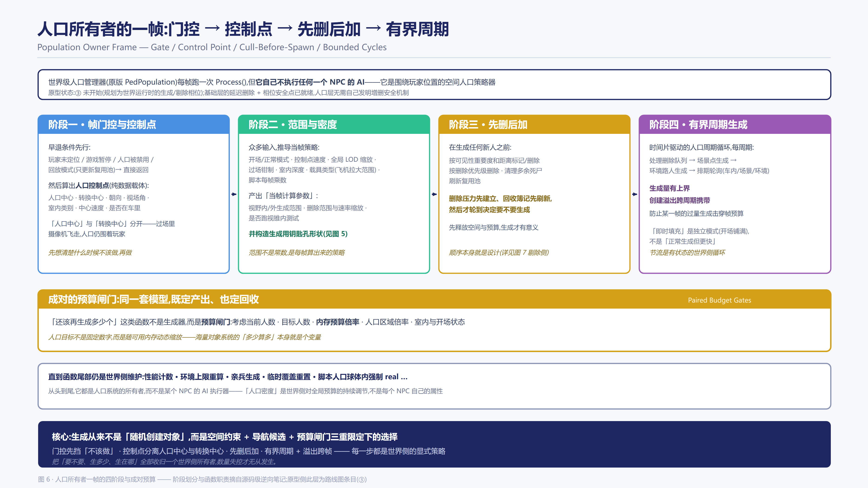Click the line 环境路人生成 → 排期轮询(车内/场景/环境)
This screenshot has width=868, height=488.
709,171
